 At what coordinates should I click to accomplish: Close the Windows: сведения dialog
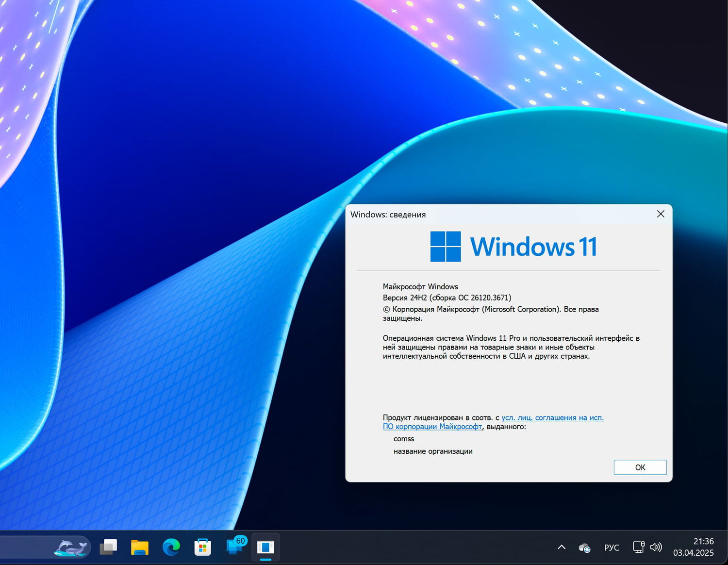point(660,214)
